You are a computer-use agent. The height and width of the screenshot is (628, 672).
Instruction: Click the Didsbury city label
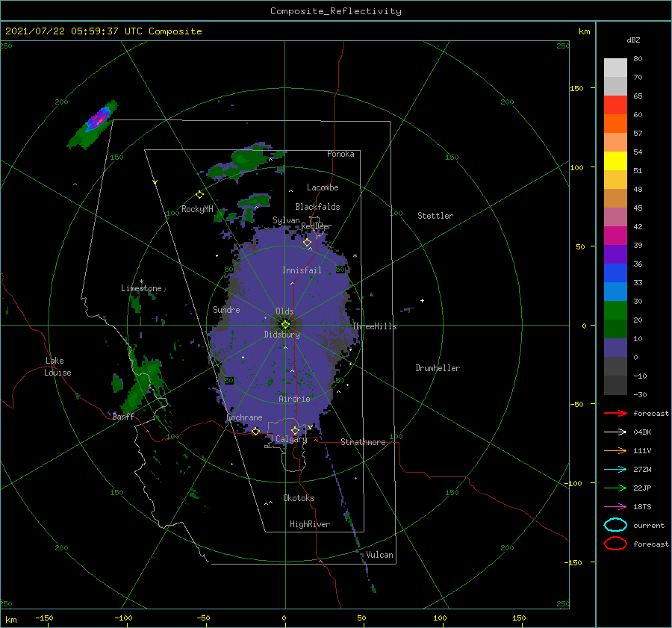tap(282, 335)
